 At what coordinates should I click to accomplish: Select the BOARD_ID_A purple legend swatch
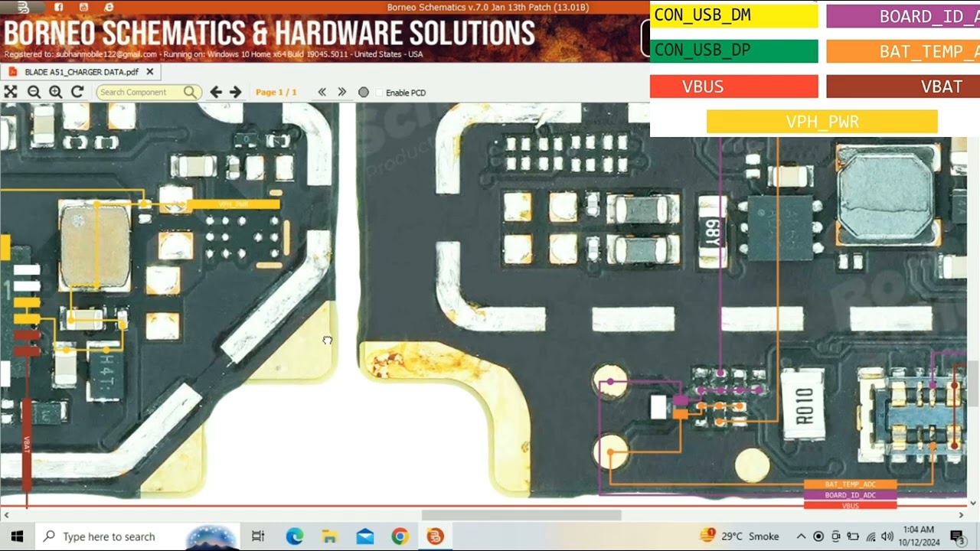point(903,16)
